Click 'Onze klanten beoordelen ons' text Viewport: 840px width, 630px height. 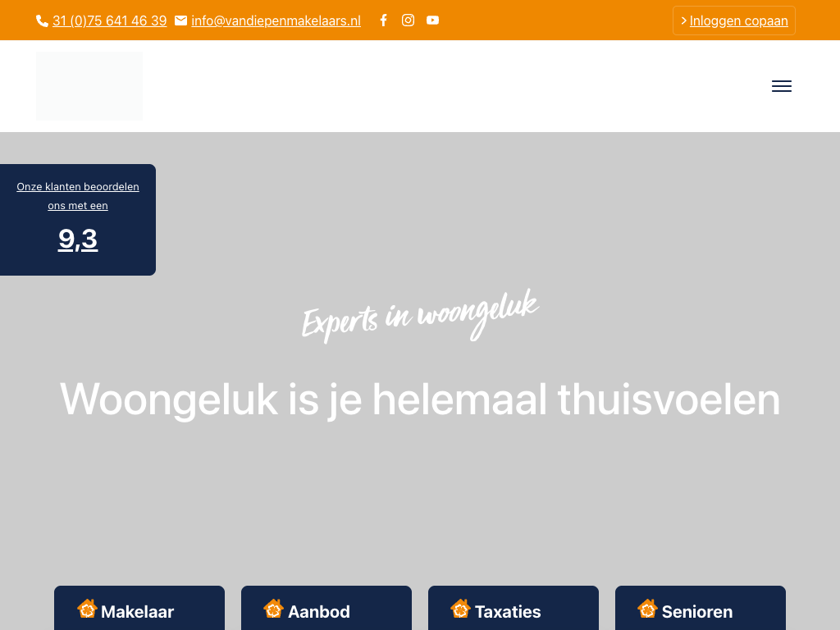tap(78, 195)
